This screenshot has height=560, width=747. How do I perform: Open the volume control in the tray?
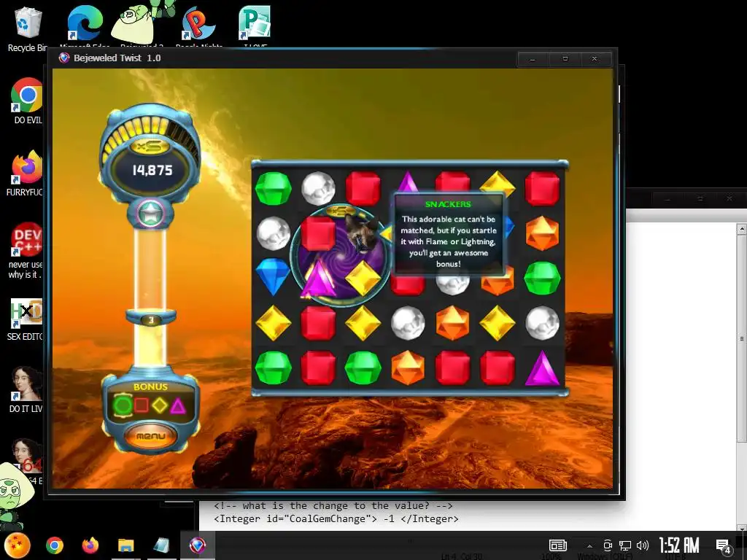click(642, 545)
